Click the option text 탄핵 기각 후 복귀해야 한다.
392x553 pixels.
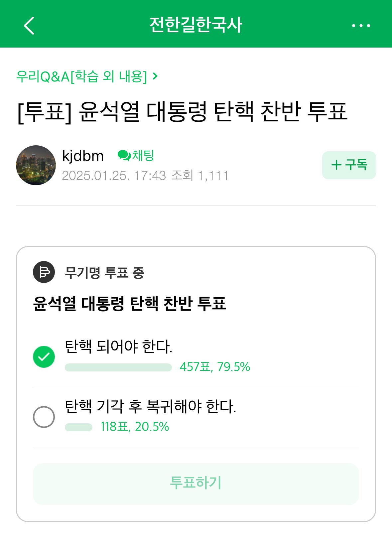151,406
